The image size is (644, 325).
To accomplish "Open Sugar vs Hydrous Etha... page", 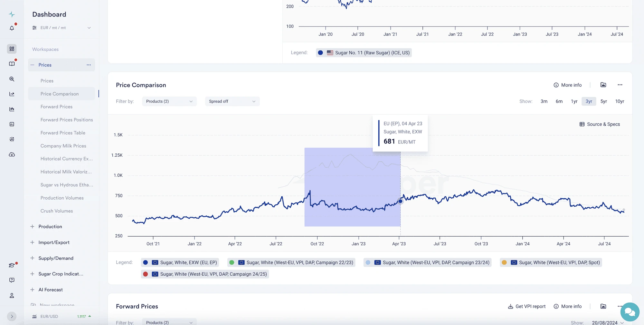I will (67, 185).
